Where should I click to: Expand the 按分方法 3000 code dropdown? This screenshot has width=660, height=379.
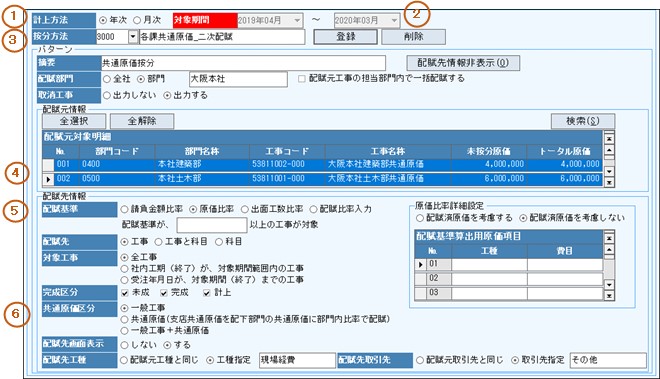point(133,37)
